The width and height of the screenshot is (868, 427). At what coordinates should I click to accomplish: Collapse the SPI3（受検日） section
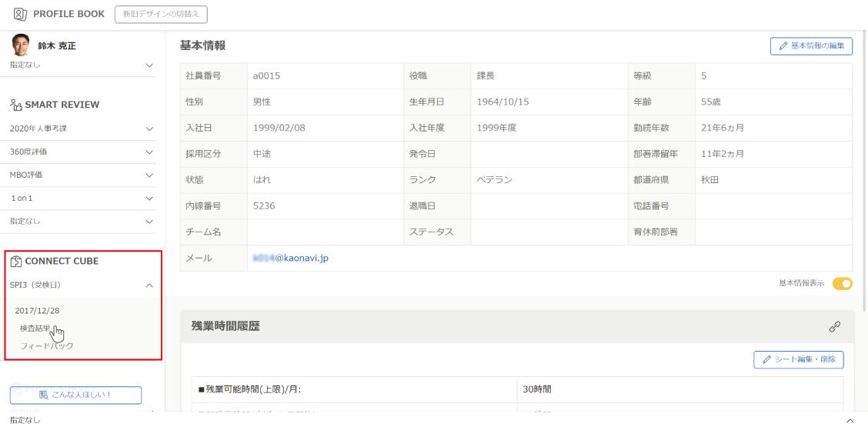click(149, 285)
